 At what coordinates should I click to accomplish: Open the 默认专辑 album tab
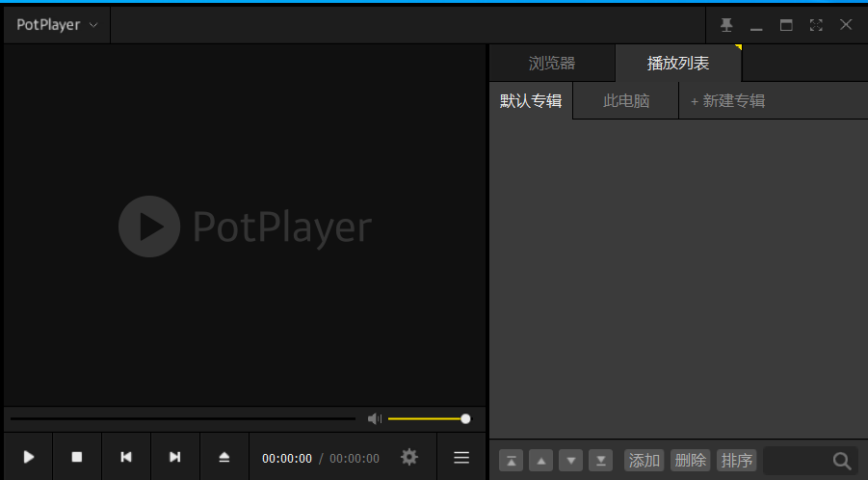point(531,101)
